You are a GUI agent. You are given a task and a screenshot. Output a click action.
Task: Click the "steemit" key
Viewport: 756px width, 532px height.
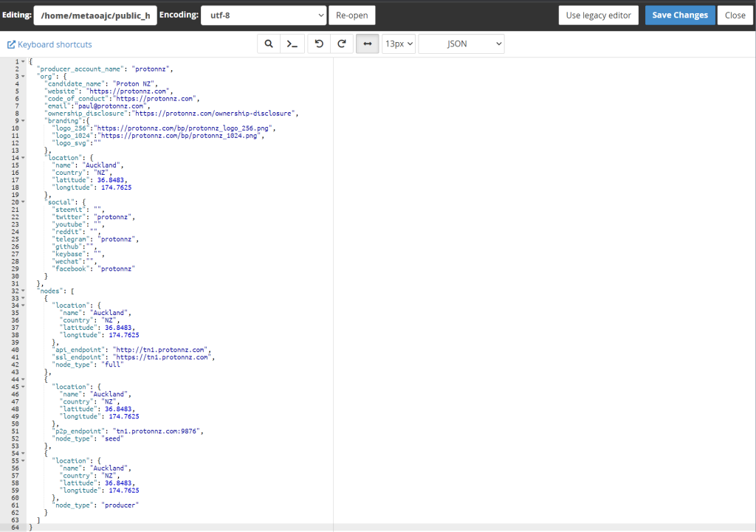[69, 210]
